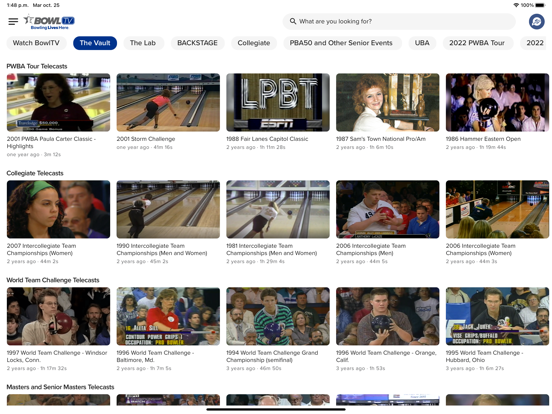Play 1995 World Team Challenge Hubbard Ohio thumbnail

tap(497, 316)
